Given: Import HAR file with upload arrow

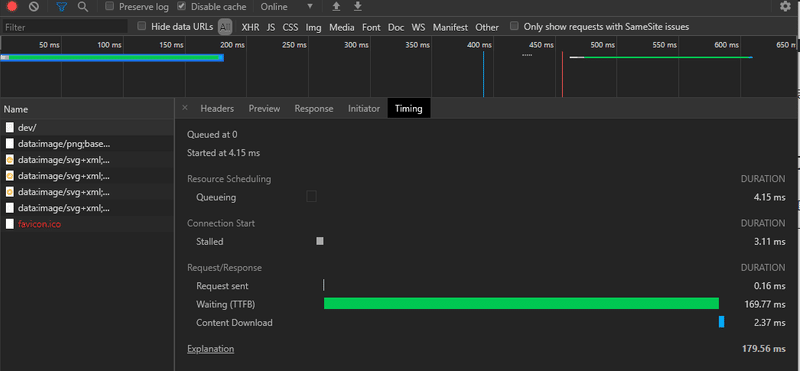Looking at the screenshot, I should (336, 7).
